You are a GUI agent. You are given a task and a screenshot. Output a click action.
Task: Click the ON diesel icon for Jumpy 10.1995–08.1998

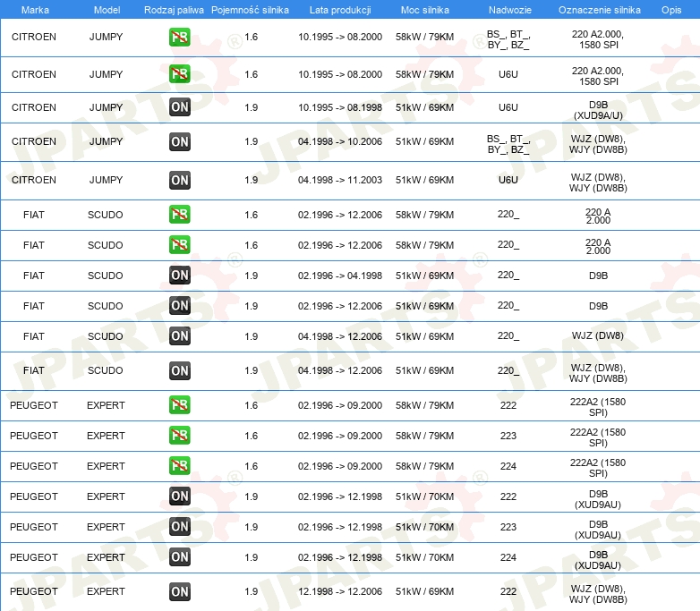180,107
